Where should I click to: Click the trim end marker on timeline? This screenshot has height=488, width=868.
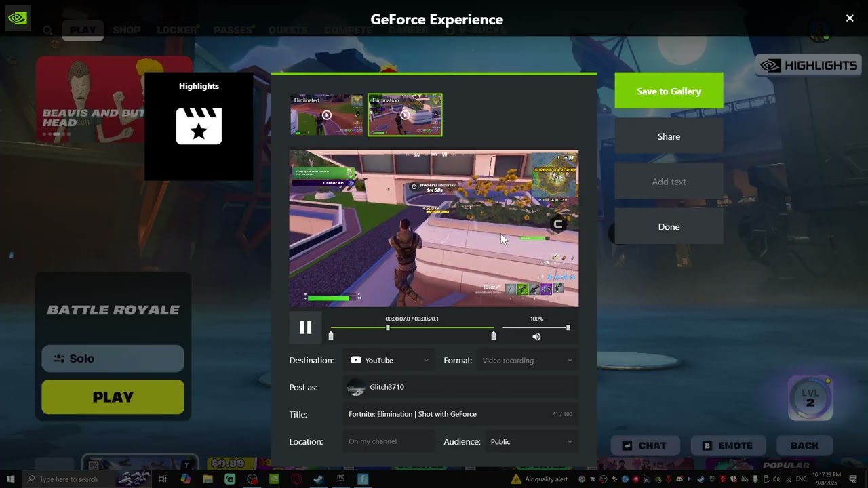[494, 335]
